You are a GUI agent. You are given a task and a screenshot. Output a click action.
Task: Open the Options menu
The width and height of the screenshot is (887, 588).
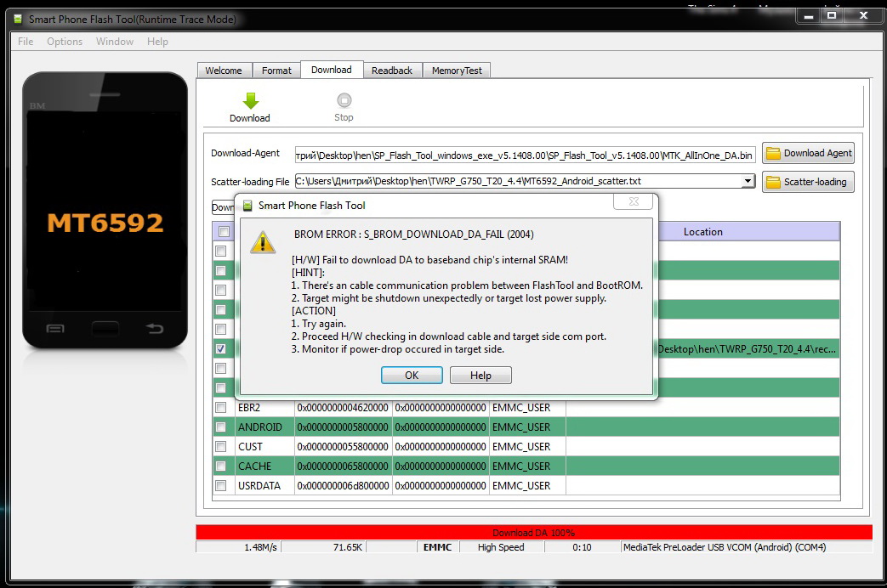click(65, 42)
